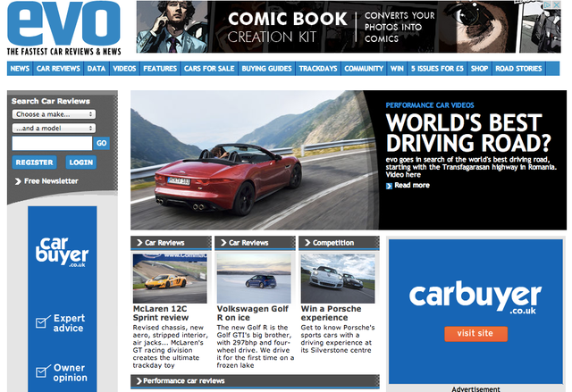Click visit site button on carbuyer ad
Screen dimensions: 572x392
coord(475,334)
